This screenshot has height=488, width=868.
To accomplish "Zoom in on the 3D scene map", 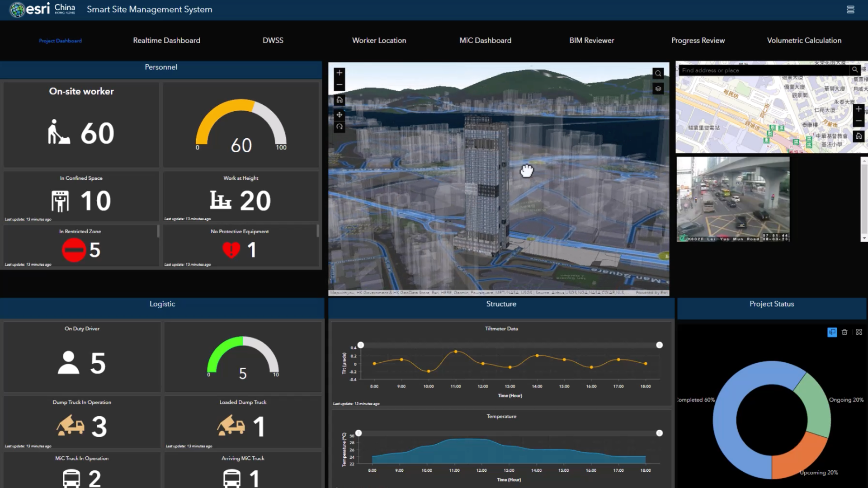I will (x=339, y=73).
